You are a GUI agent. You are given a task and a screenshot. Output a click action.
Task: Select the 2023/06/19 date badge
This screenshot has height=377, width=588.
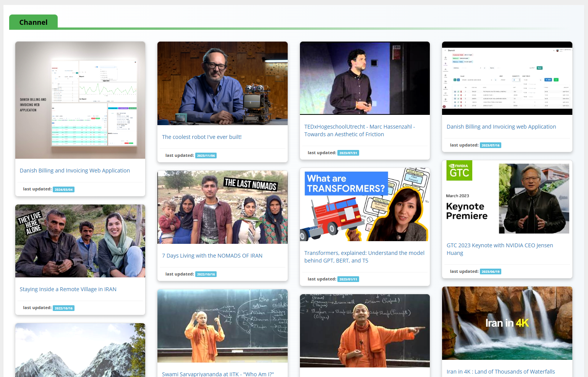491,272
